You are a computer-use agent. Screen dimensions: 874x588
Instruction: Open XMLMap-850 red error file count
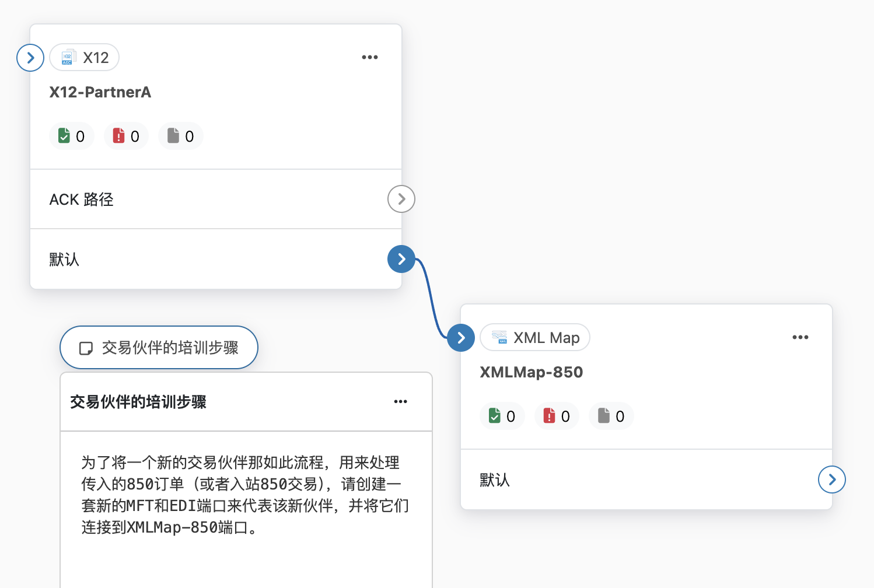point(557,416)
